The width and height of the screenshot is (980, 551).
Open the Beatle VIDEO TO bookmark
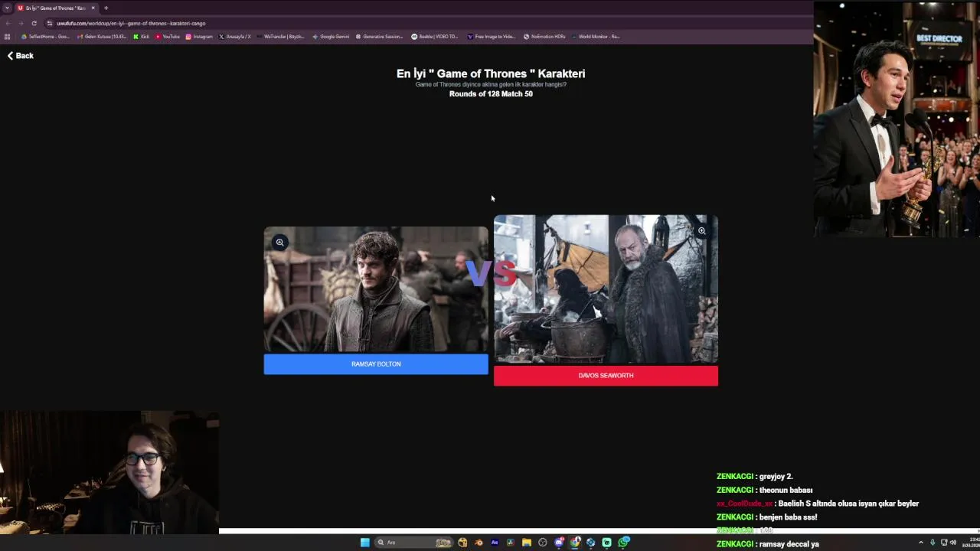[435, 36]
